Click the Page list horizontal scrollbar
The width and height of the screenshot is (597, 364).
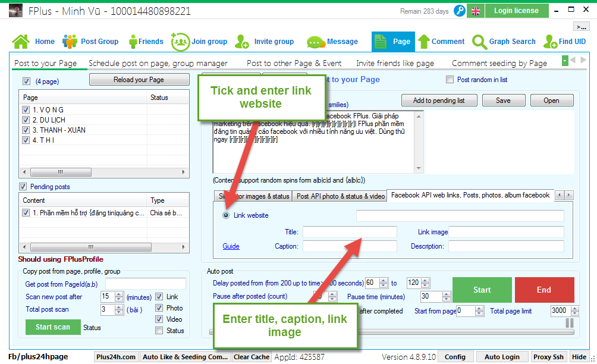[x=104, y=172]
